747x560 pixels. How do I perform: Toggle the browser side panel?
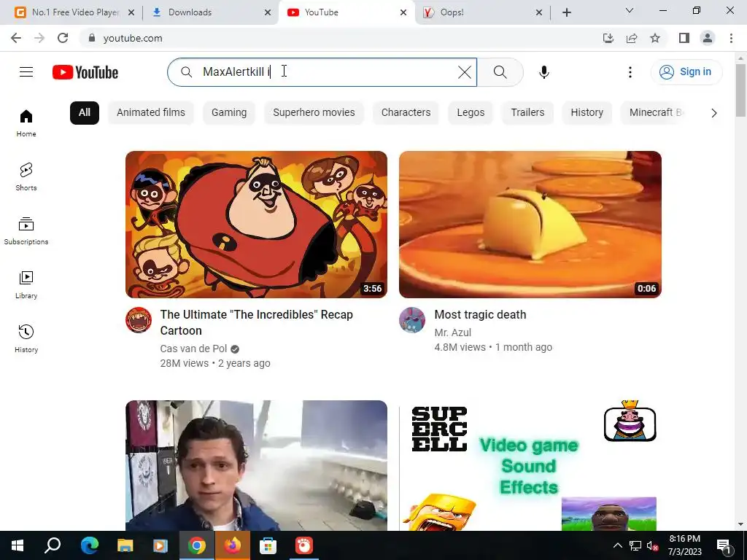tap(684, 38)
